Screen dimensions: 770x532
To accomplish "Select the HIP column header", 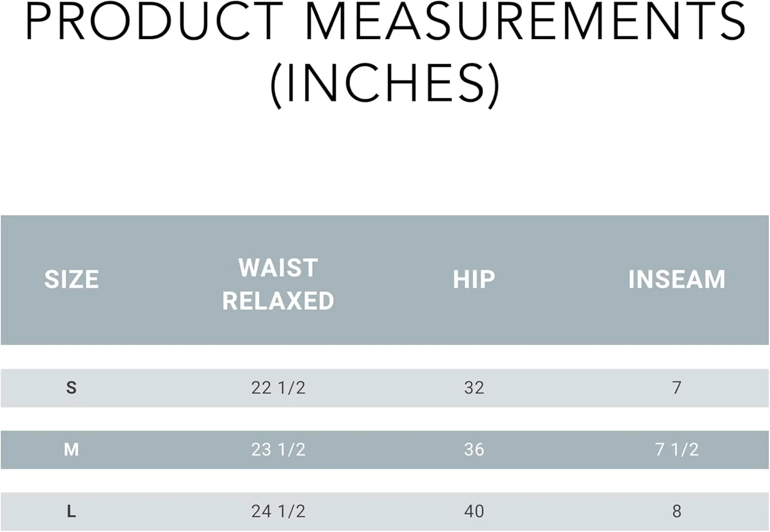I will [x=474, y=279].
